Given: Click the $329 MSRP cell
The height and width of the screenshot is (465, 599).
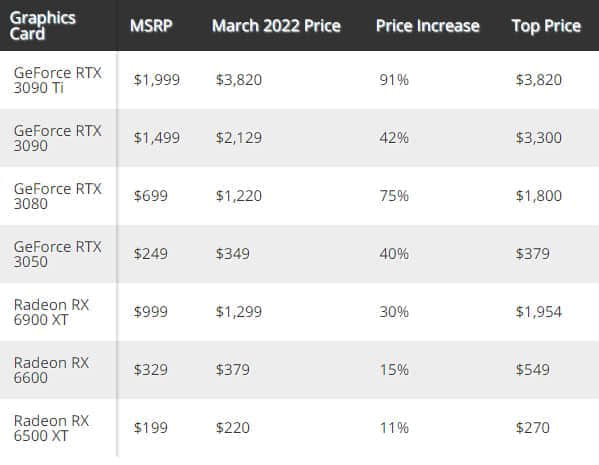Looking at the screenshot, I should 151,370.
